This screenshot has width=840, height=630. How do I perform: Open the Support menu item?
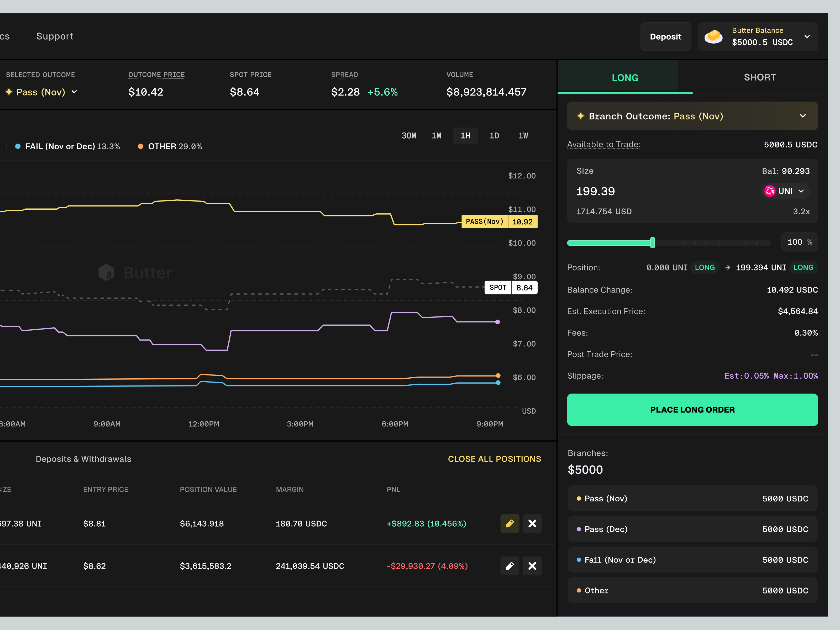click(55, 36)
